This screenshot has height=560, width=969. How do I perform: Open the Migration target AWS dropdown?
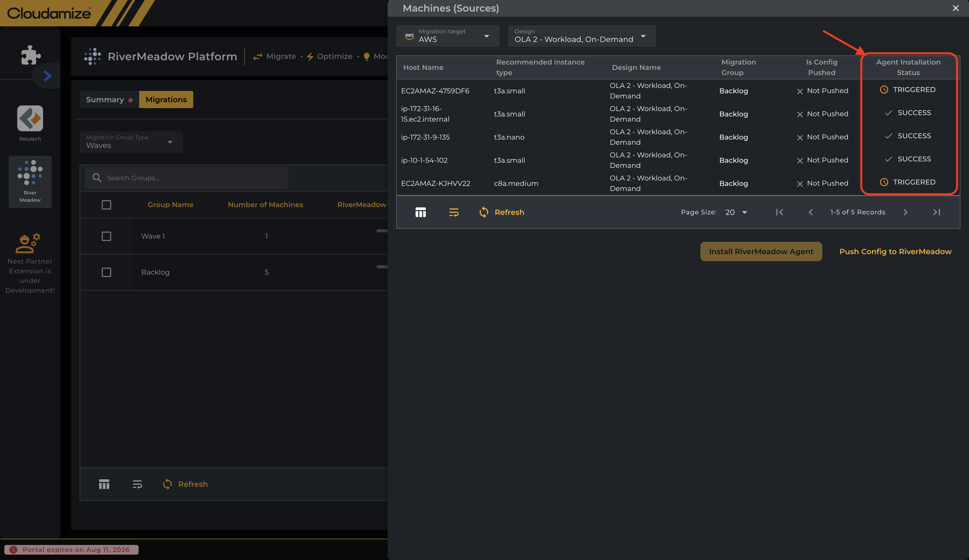coord(448,36)
